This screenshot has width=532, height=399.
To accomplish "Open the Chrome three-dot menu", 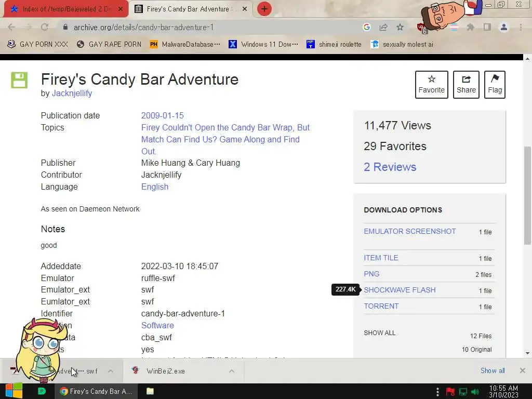I will point(521,27).
